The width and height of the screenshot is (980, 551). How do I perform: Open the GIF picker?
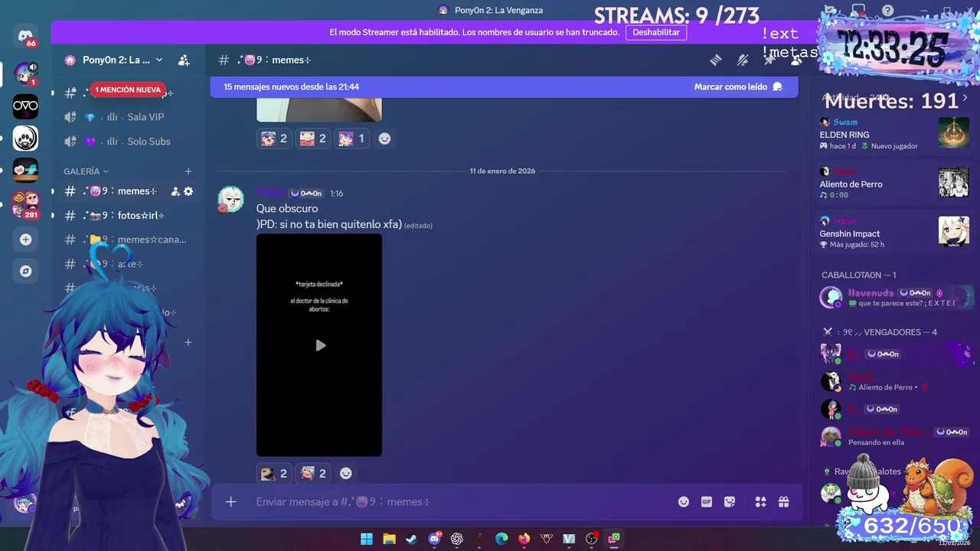[707, 502]
